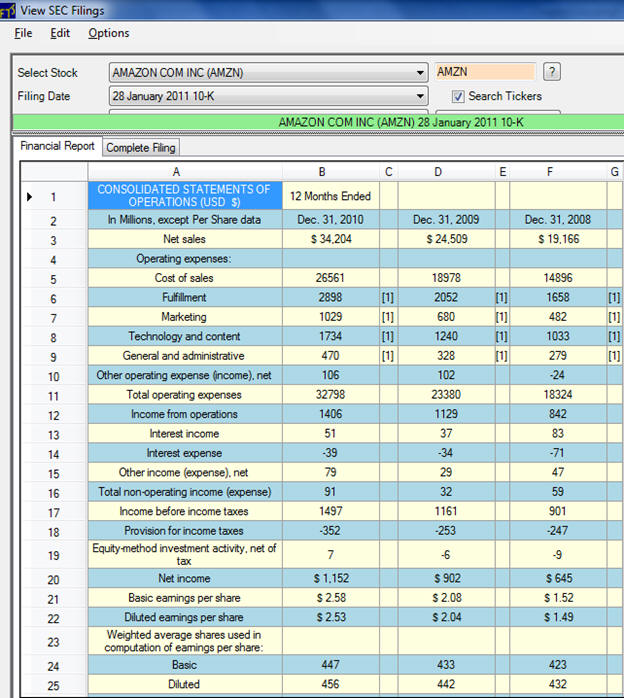The width and height of the screenshot is (624, 698).
Task: Click the General and administrative label
Action: pos(185,356)
